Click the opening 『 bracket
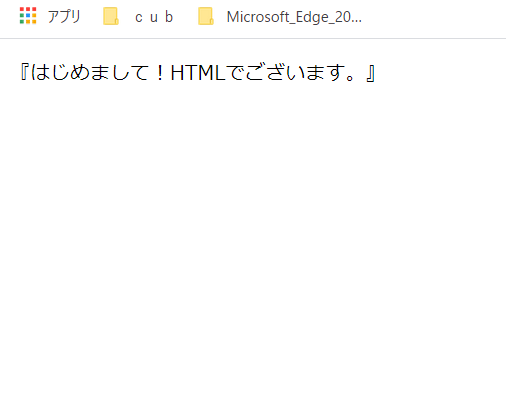Image resolution: width=506 pixels, height=407 pixels. [24, 73]
